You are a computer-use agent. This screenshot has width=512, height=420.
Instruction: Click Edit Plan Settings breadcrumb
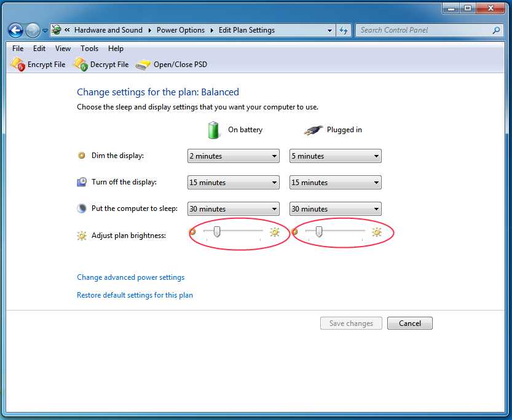246,30
